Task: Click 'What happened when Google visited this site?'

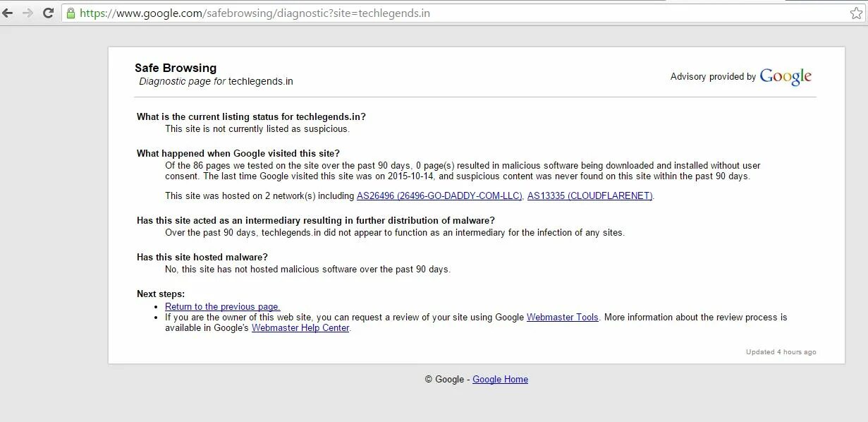Action: [238, 153]
